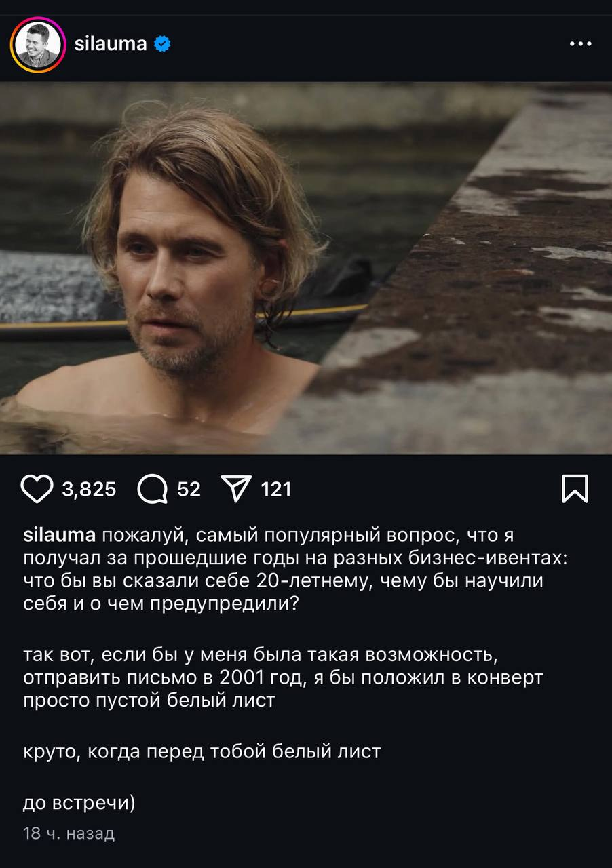Screen dimensions: 612x868
Task: View the silauma story via the ringed avatar
Action: pos(38,45)
